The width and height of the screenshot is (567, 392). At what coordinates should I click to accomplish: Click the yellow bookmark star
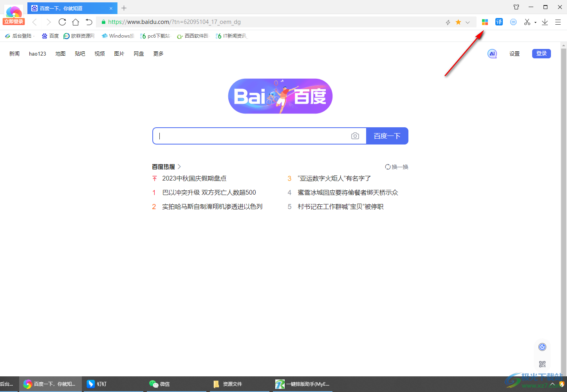(x=458, y=22)
